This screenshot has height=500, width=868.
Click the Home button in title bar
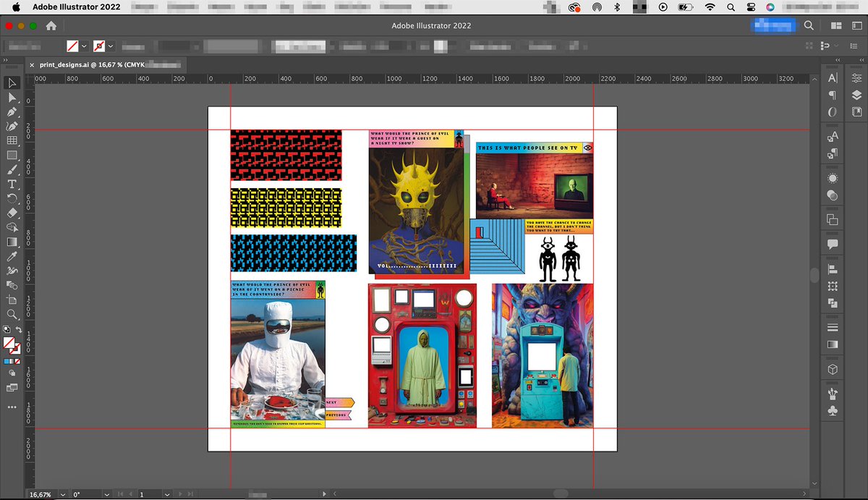(x=51, y=25)
